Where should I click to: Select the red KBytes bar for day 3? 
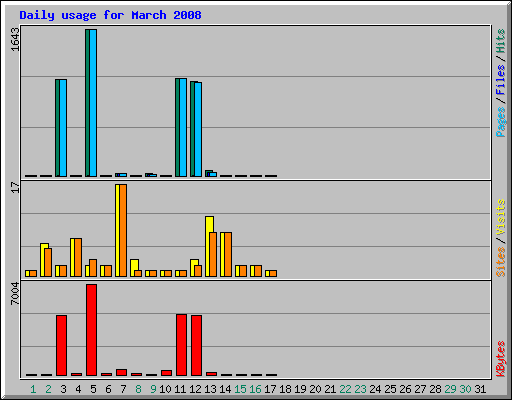click(x=61, y=345)
